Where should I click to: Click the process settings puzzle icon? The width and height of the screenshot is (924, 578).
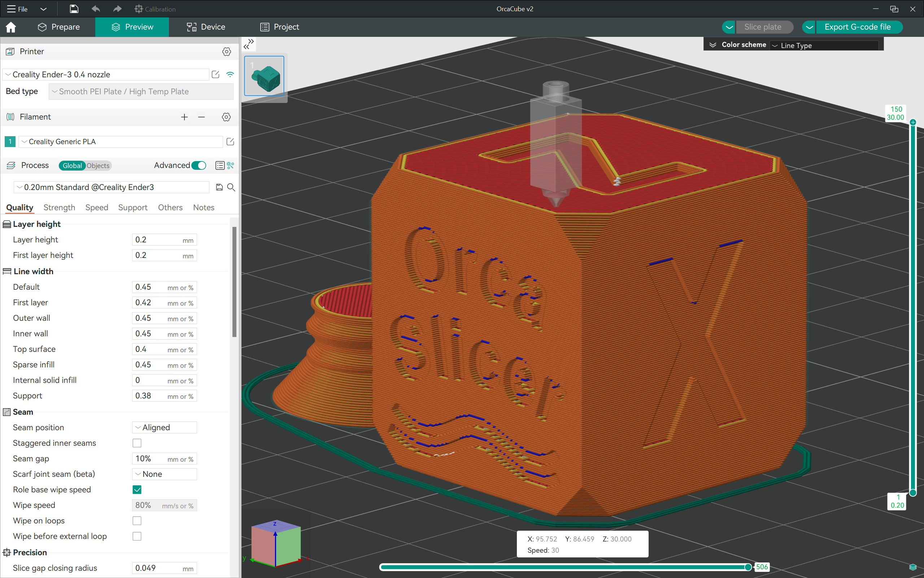[230, 165]
